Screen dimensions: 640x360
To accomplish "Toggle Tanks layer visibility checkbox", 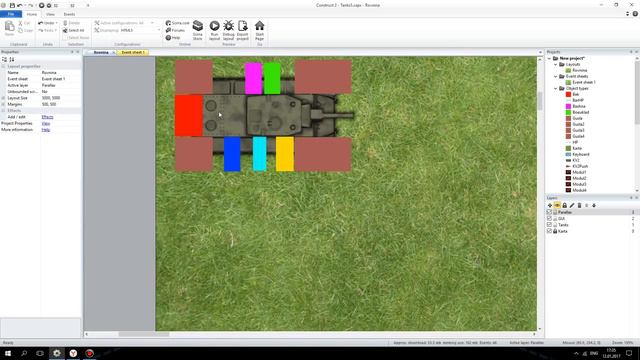I will pyautogui.click(x=549, y=225).
